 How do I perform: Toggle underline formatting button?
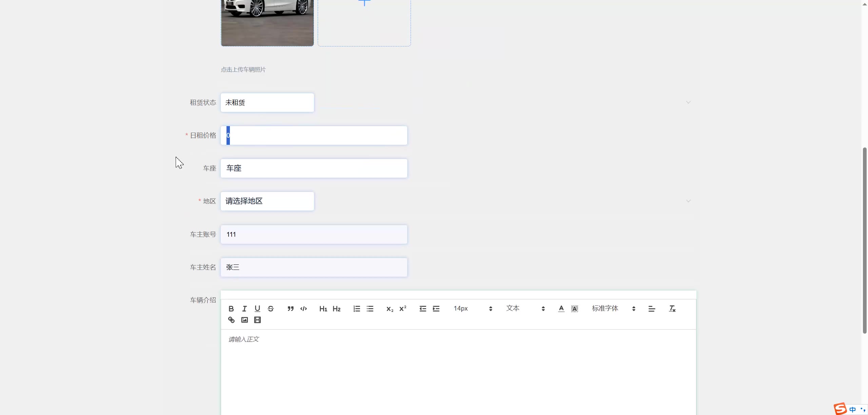point(257,309)
